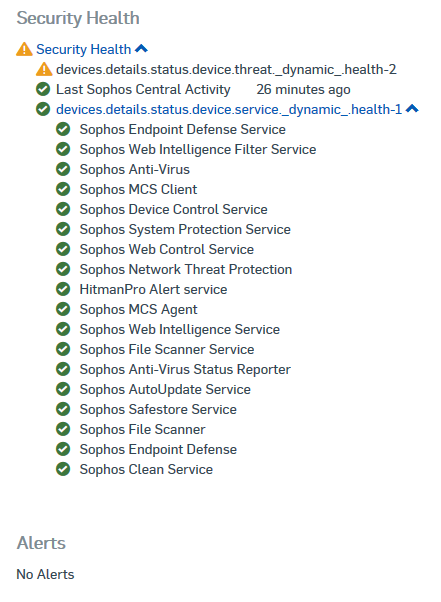
Task: Click the threat health-2 warning text
Action: (x=226, y=69)
